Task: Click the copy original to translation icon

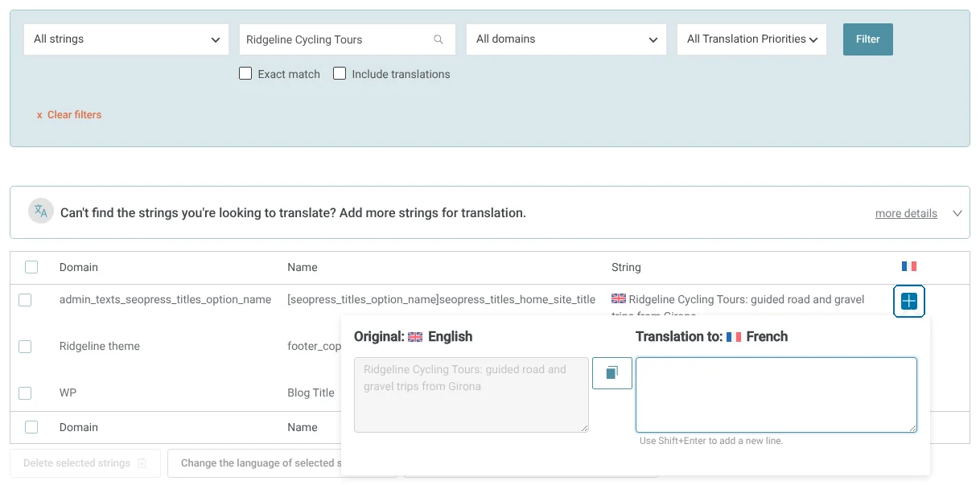Action: tap(612, 373)
